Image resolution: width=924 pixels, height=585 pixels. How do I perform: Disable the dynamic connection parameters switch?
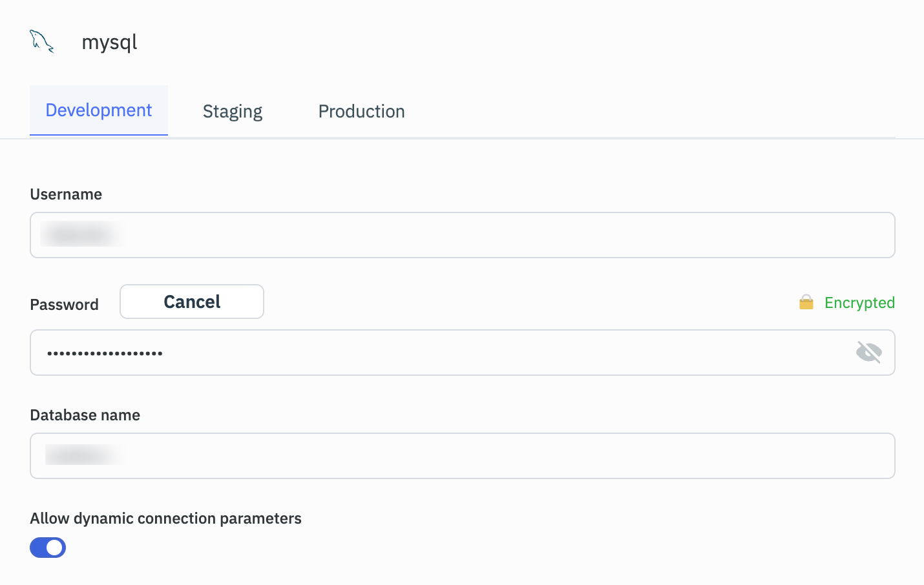click(48, 548)
